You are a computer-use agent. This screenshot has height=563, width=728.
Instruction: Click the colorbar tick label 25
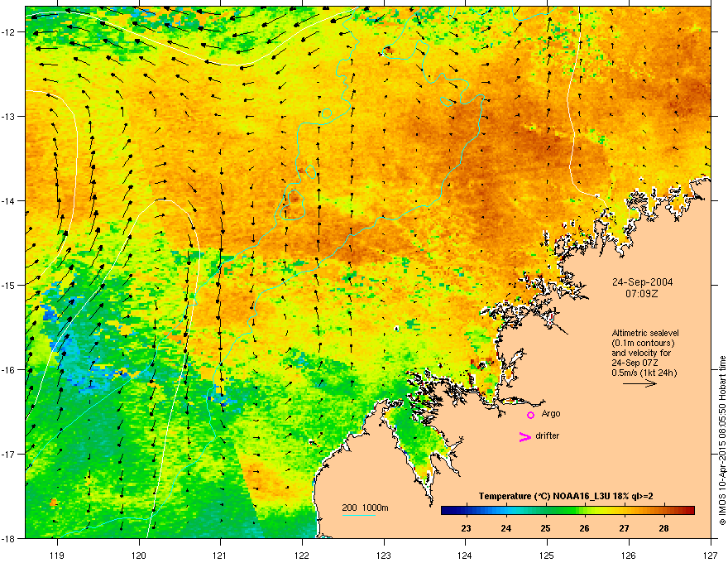coord(545,528)
